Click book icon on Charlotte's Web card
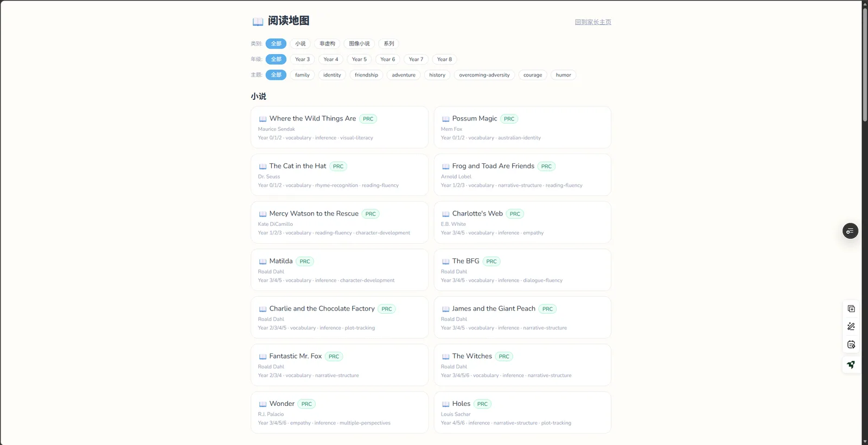The width and height of the screenshot is (868, 445). 445,214
